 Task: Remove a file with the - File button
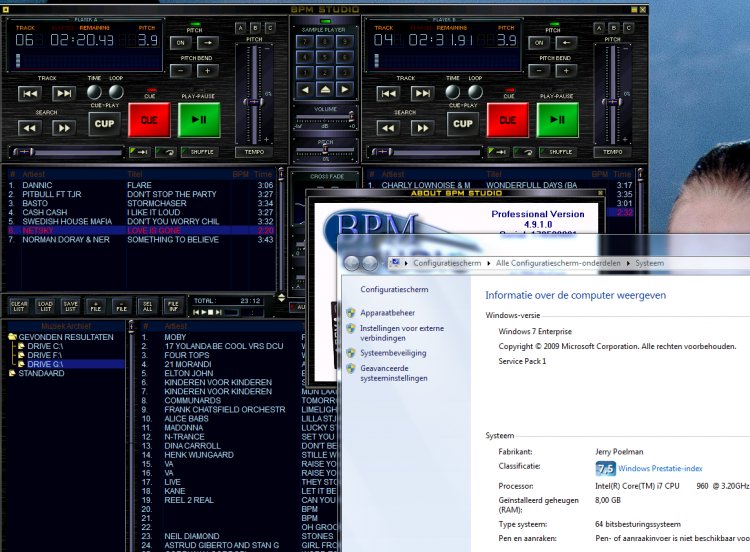point(121,306)
